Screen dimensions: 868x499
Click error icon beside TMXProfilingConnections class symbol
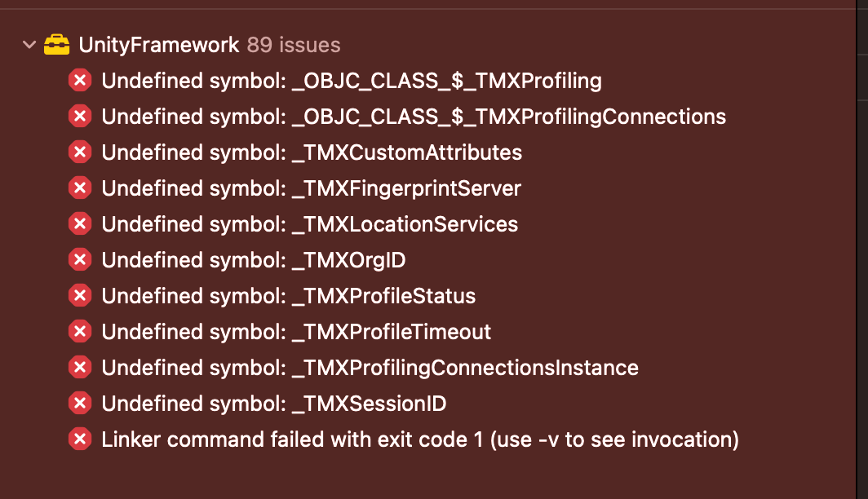(x=80, y=117)
